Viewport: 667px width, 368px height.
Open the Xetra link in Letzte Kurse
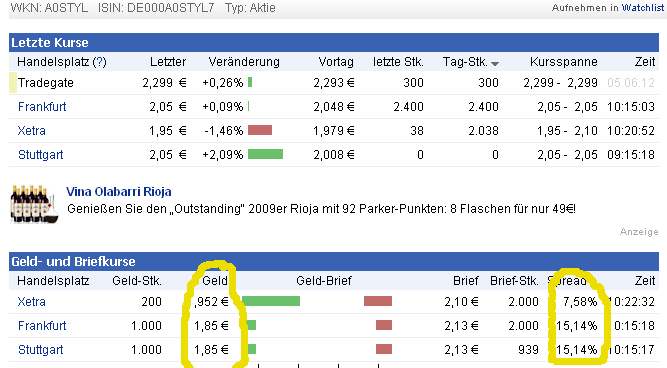(31, 131)
